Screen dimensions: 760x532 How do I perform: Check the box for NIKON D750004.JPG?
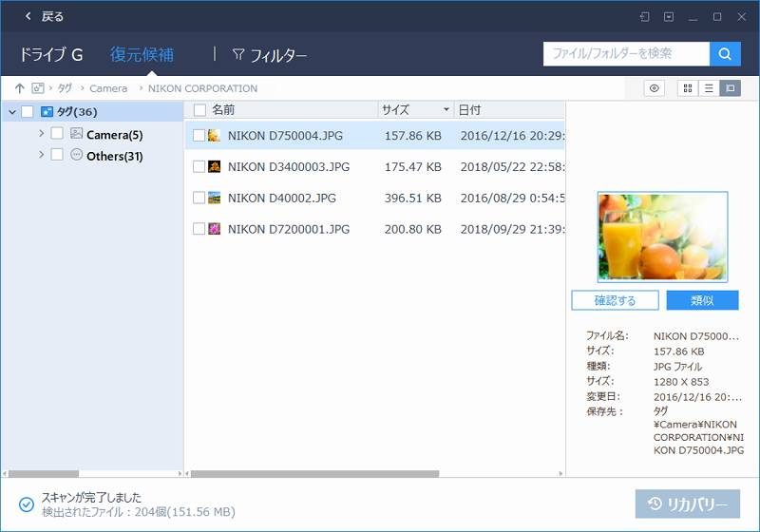tap(199, 136)
